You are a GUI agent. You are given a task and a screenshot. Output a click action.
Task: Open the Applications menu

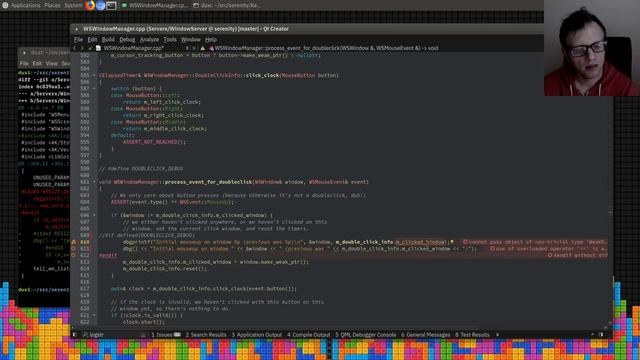tap(21, 5)
